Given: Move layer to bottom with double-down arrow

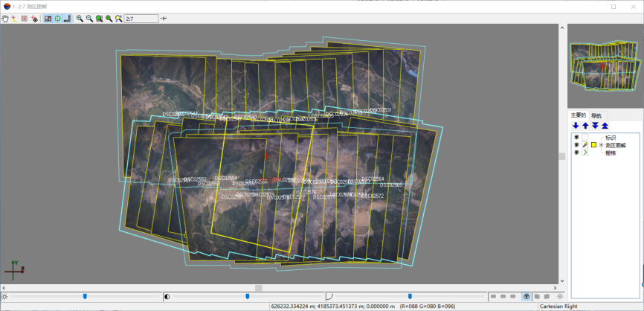Looking at the screenshot, I should 595,126.
